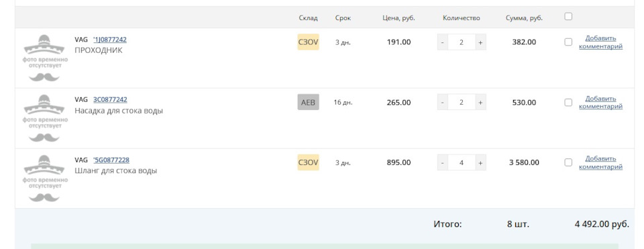Add comment to the 5G0877228 hose item
Image resolution: width=644 pixels, height=249 pixels.
point(600,162)
